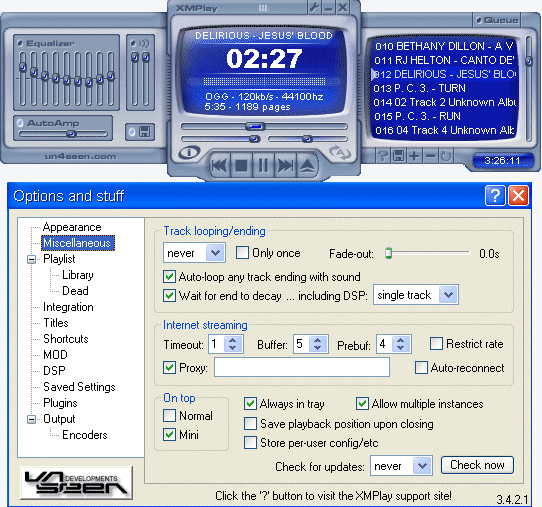Enable Auto-reconnect checkbox
The image size is (542, 507).
(421, 367)
